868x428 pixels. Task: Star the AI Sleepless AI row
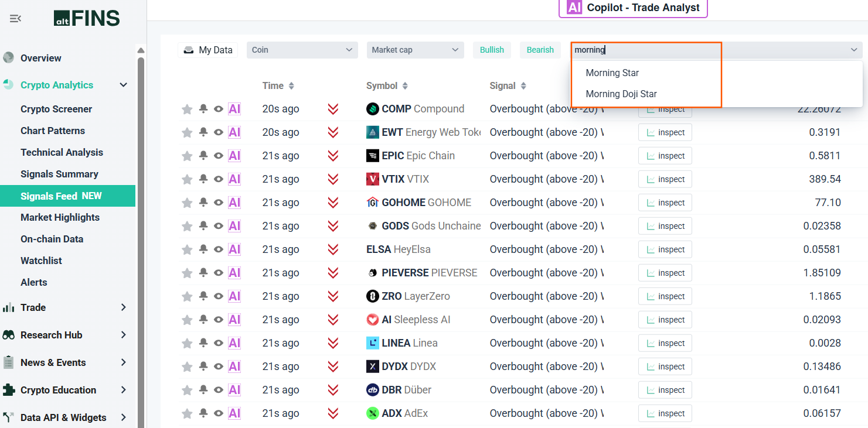tap(187, 320)
